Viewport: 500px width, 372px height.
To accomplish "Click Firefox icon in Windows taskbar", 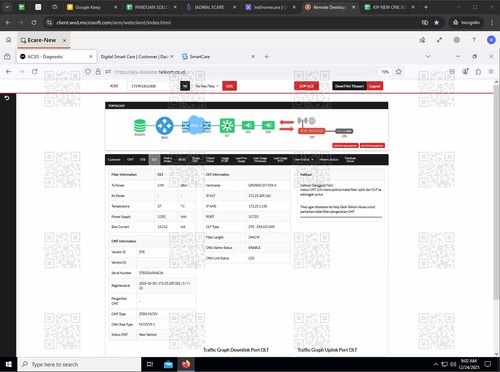I will click(x=186, y=364).
